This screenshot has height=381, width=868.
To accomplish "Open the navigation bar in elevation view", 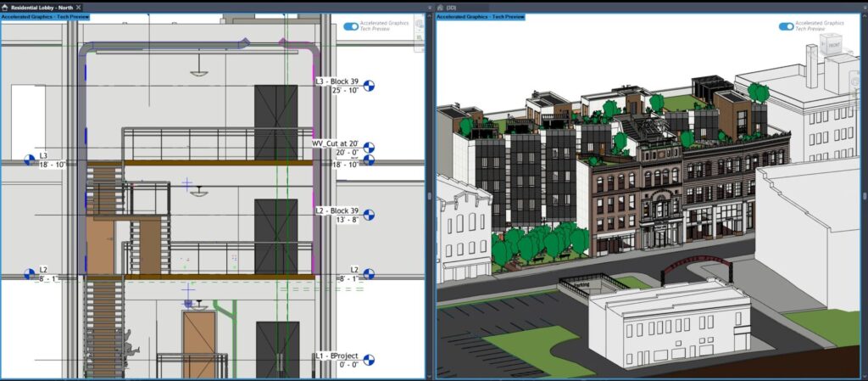I will 418,24.
